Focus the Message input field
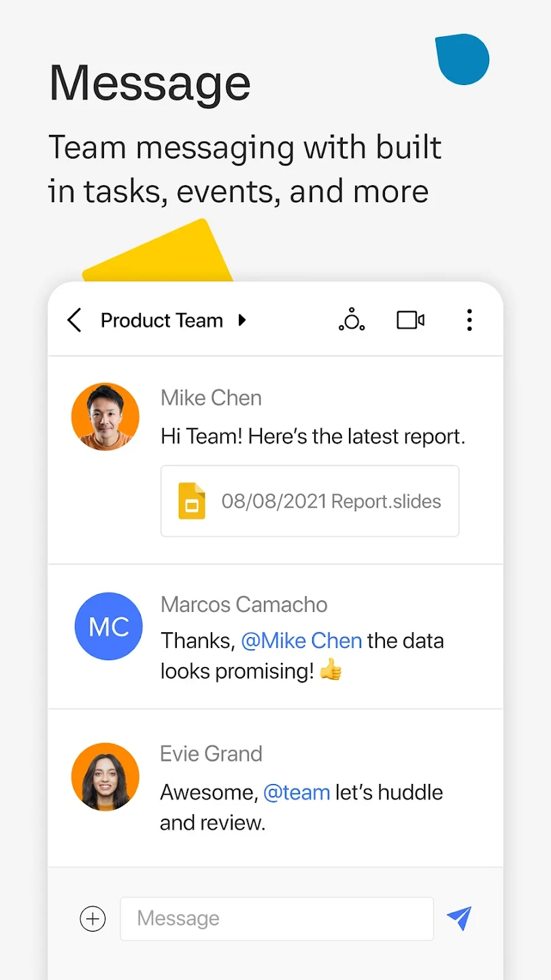 (276, 919)
